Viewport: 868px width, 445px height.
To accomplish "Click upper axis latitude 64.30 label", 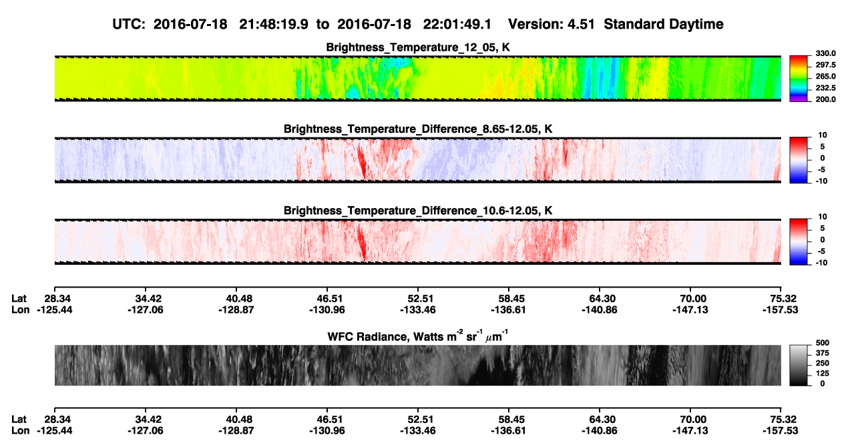I will click(602, 299).
